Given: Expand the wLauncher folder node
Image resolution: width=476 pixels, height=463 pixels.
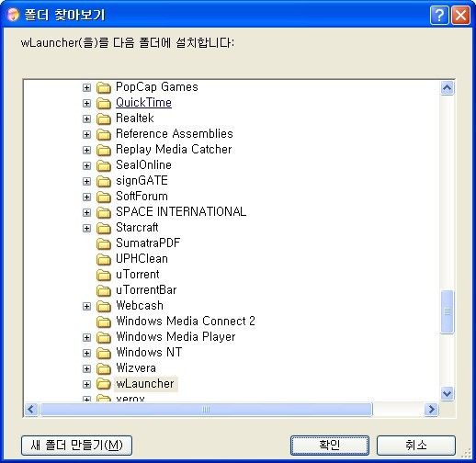Looking at the screenshot, I should click(x=86, y=385).
